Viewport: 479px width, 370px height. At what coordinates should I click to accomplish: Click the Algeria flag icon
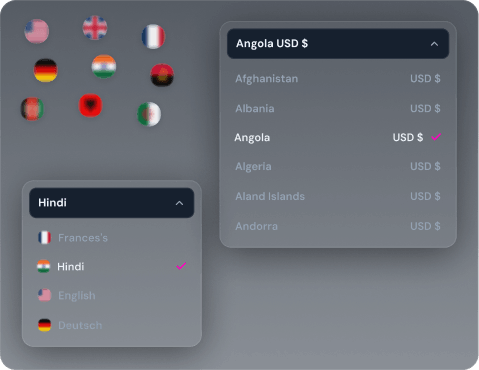point(149,114)
